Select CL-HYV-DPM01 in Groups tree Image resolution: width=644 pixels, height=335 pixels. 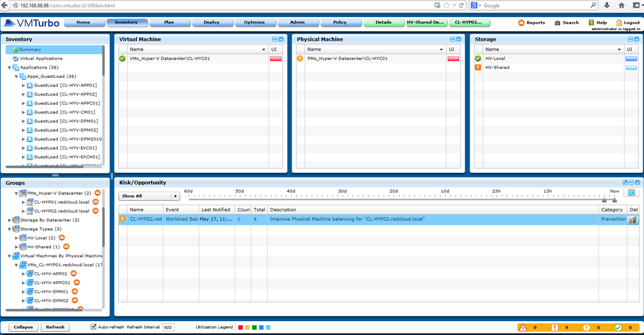click(52, 292)
